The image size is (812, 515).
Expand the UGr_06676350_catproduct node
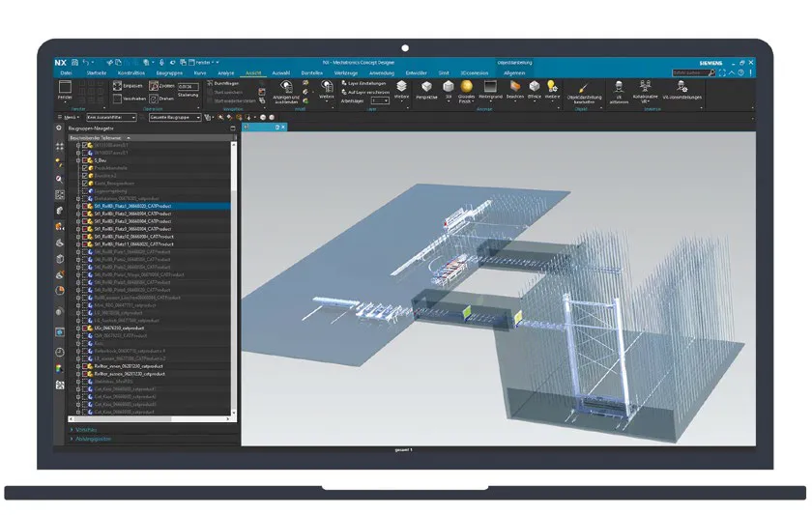pos(78,329)
